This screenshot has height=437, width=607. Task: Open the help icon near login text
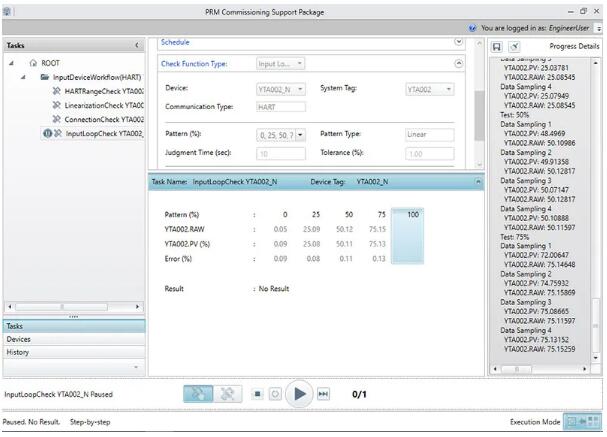[472, 28]
